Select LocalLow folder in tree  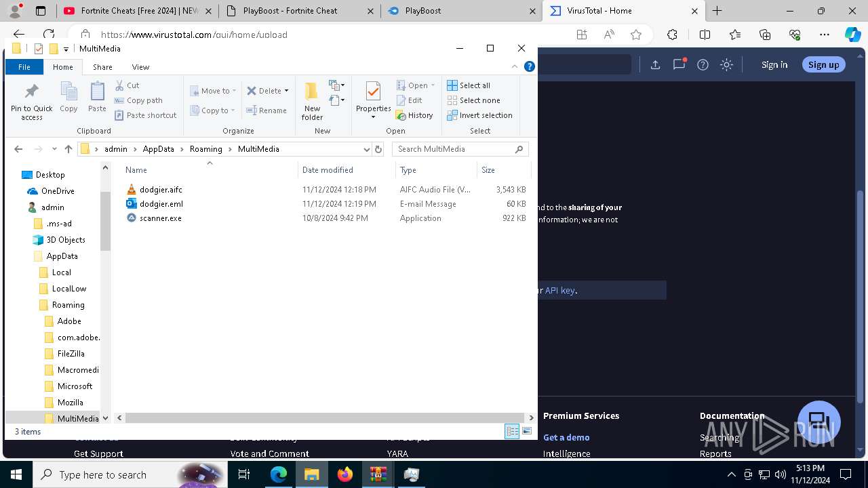[69, 289]
